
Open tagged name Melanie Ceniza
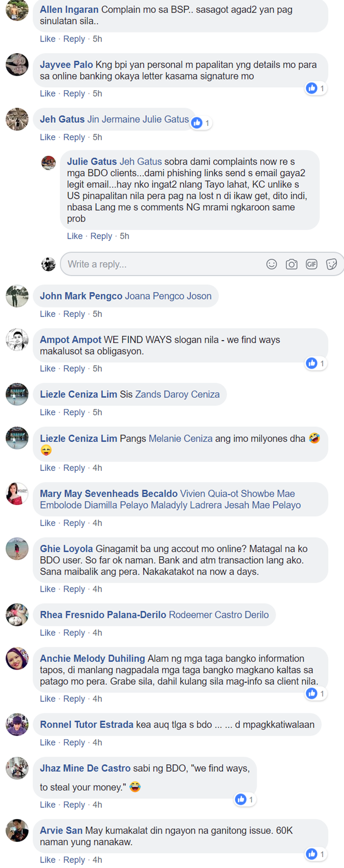pos(181,438)
